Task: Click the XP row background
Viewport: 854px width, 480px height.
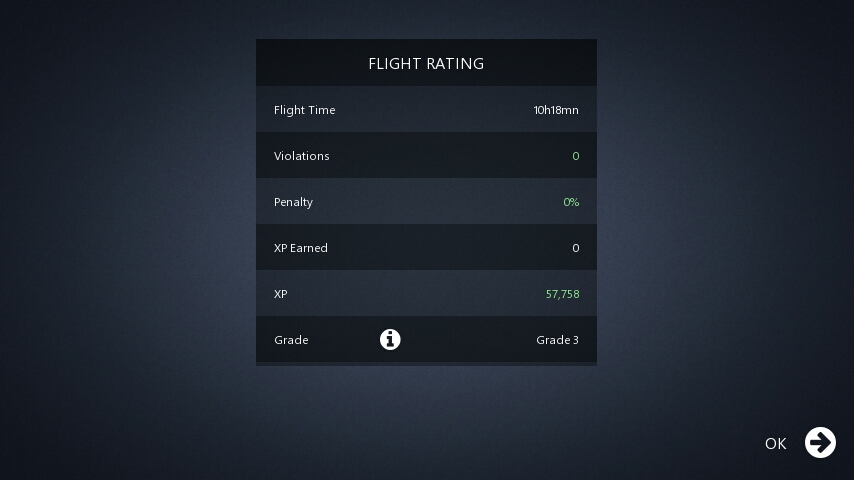Action: (x=426, y=294)
